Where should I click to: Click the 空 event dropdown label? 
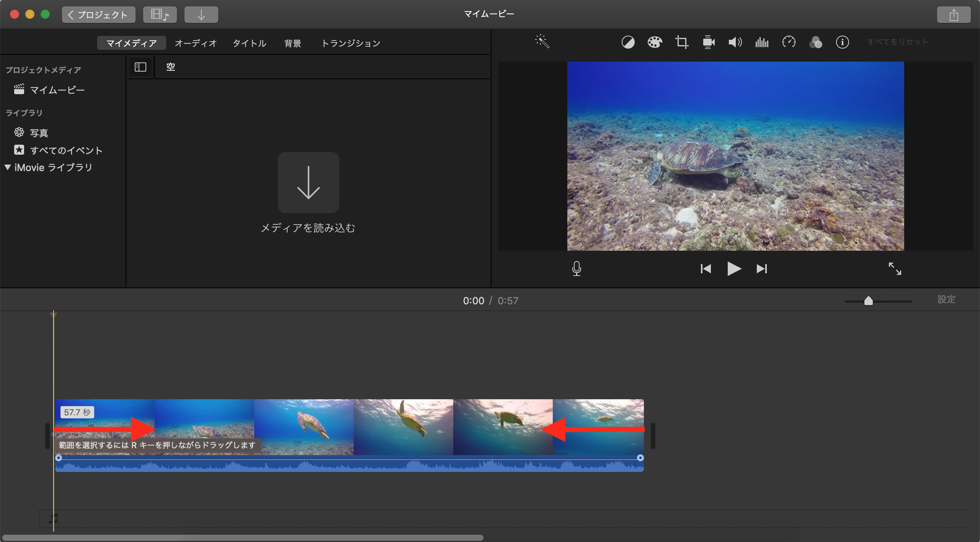click(x=170, y=67)
